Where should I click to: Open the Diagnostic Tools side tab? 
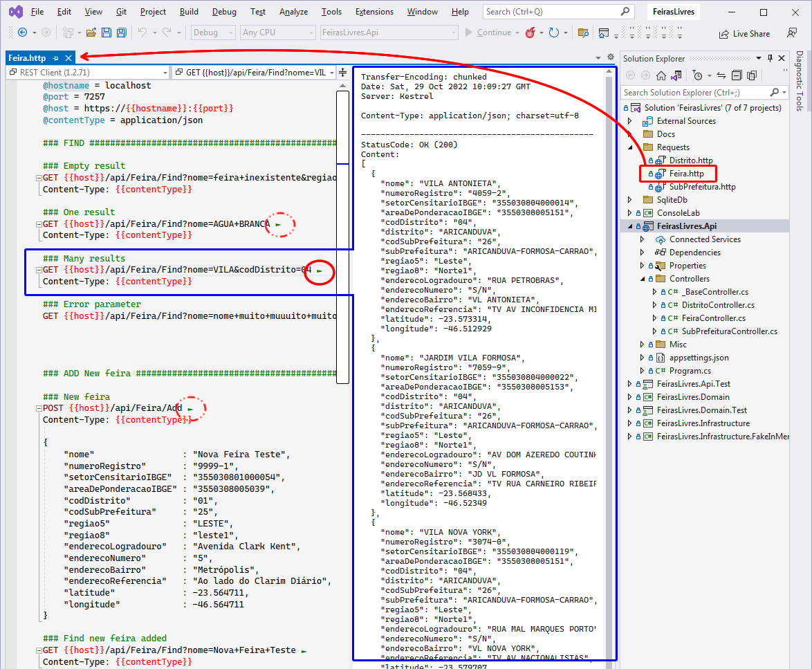pyautogui.click(x=800, y=81)
